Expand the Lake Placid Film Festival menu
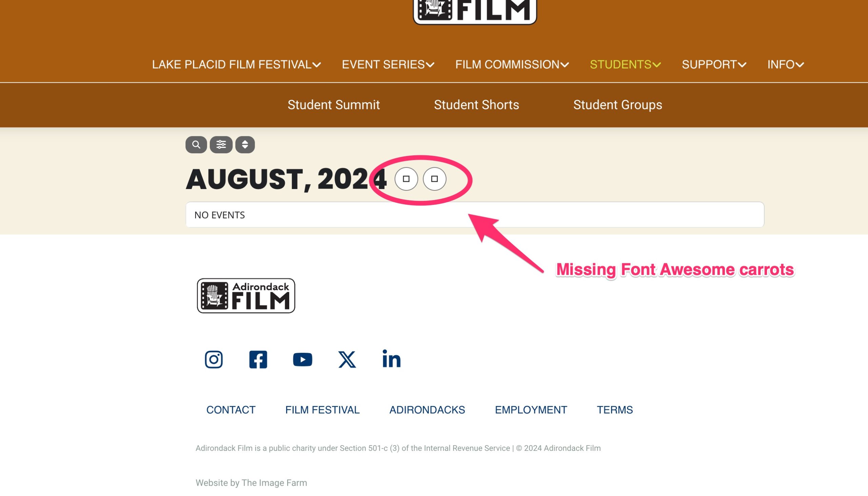 point(236,64)
